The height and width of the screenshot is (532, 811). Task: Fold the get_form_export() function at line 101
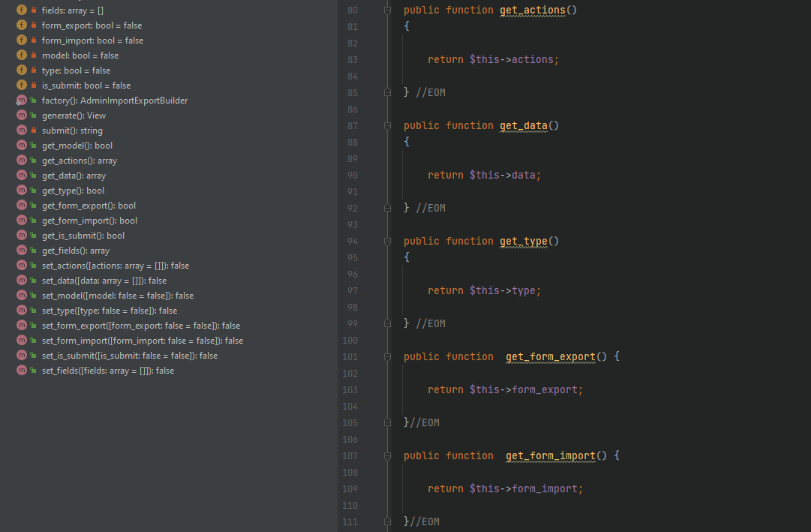point(387,357)
